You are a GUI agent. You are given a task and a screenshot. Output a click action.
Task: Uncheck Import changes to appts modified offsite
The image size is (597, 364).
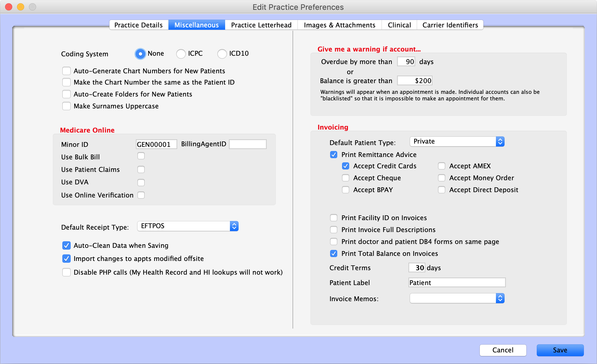tap(66, 259)
